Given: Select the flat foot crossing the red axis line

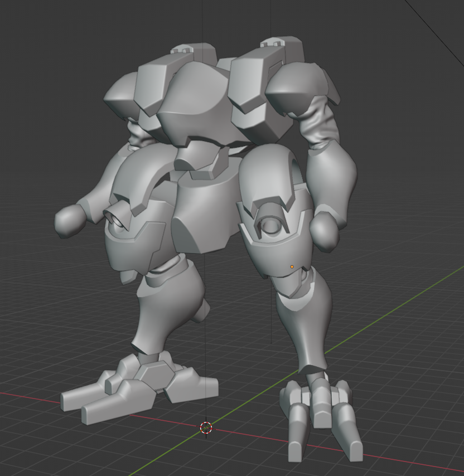Looking at the screenshot, I should 139,387.
